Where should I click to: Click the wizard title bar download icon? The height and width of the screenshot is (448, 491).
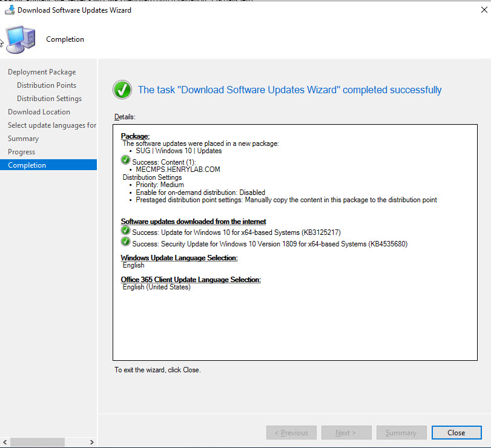pyautogui.click(x=9, y=10)
